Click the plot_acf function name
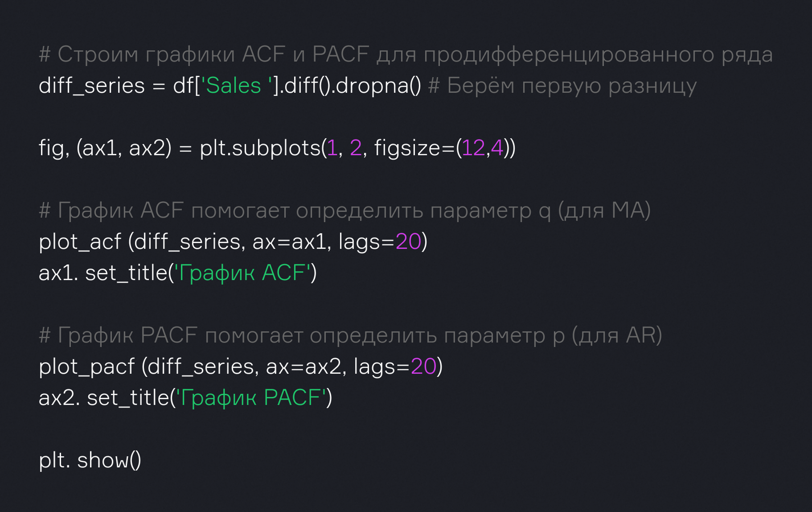The image size is (812, 512). click(x=80, y=242)
